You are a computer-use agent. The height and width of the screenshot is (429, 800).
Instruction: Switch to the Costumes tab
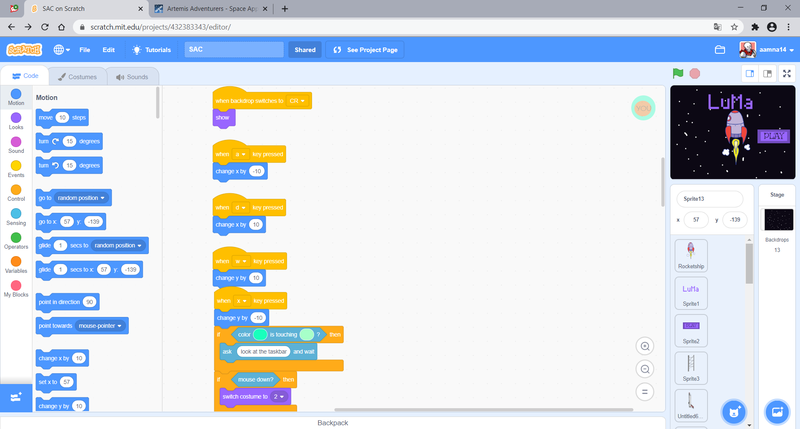77,76
